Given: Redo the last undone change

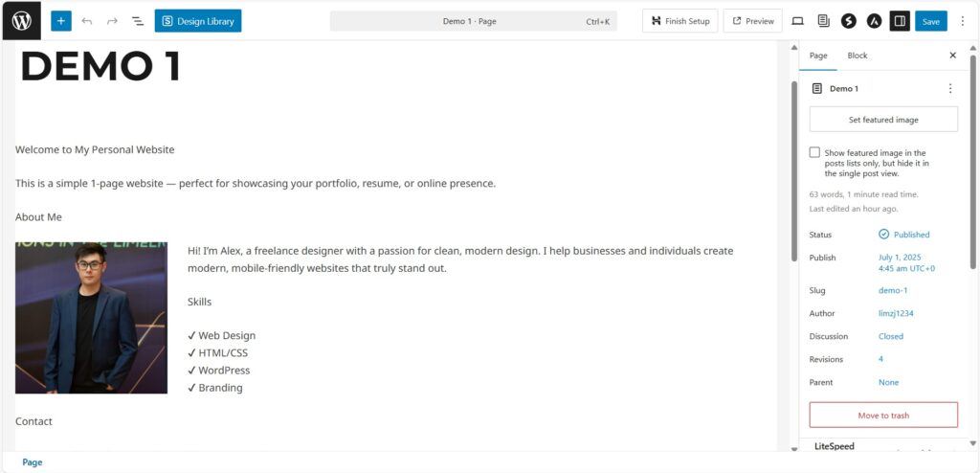Looking at the screenshot, I should pos(113,21).
